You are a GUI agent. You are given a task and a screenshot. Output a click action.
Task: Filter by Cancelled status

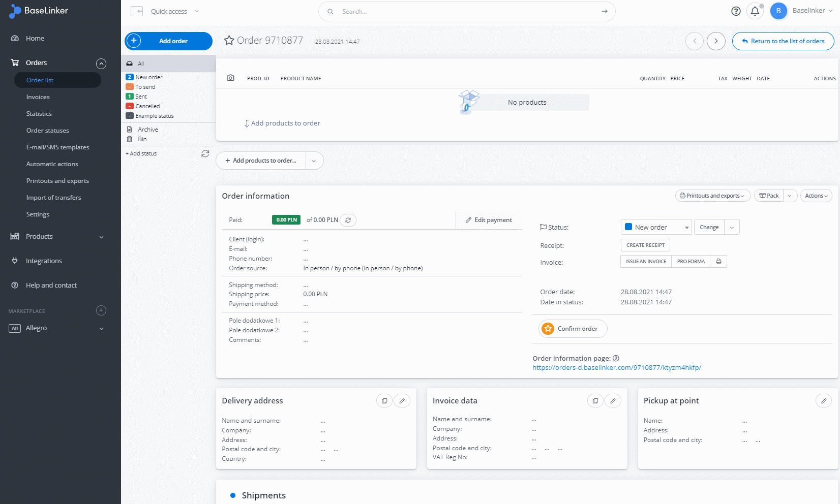click(x=147, y=106)
